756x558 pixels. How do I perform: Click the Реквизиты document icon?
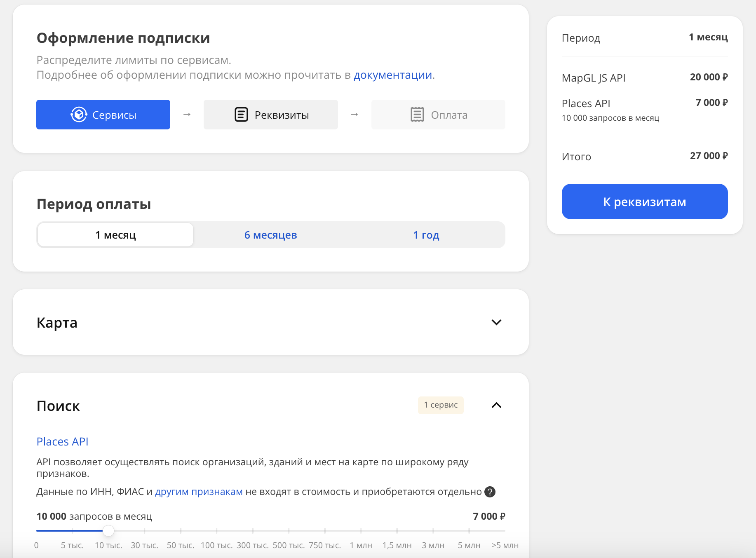241,115
